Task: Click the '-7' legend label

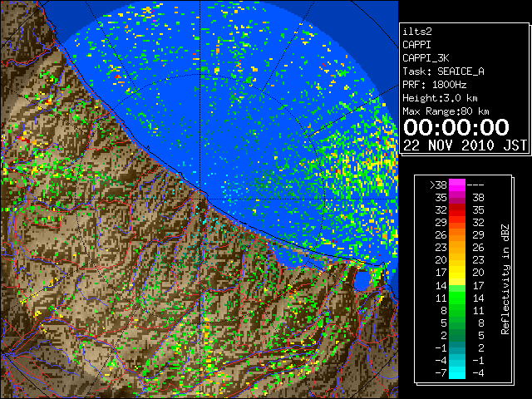Action: coord(441,372)
